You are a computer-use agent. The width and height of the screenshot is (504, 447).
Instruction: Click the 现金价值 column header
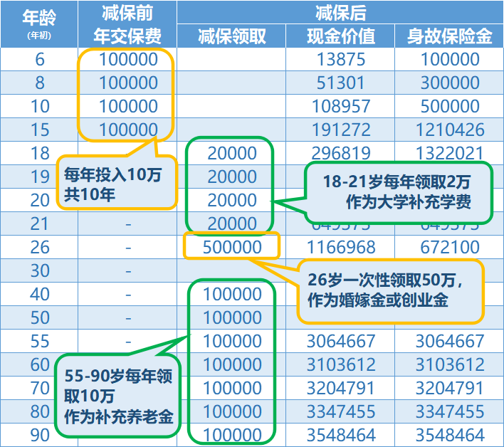[340, 36]
